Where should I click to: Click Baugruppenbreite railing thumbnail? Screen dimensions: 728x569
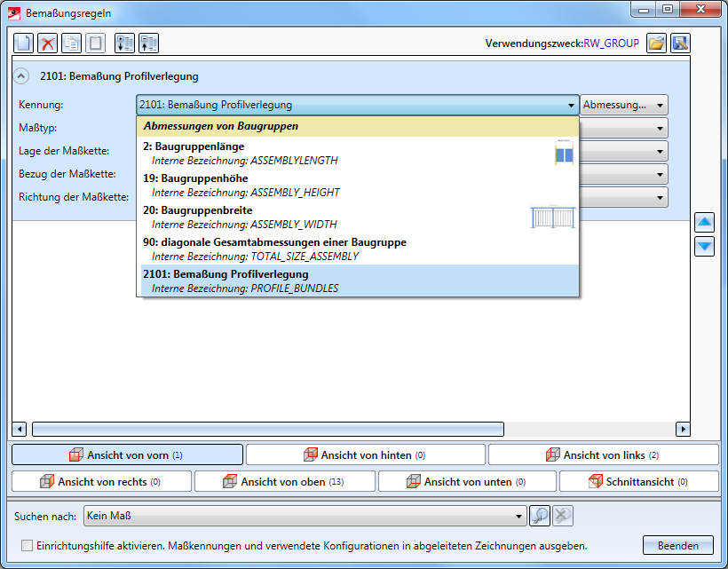click(x=553, y=217)
